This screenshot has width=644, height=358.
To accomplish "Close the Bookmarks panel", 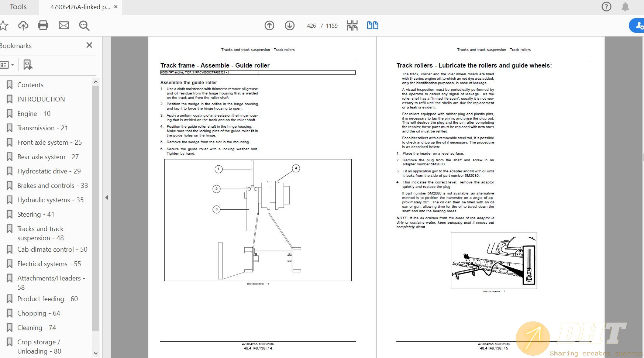I will [x=89, y=45].
